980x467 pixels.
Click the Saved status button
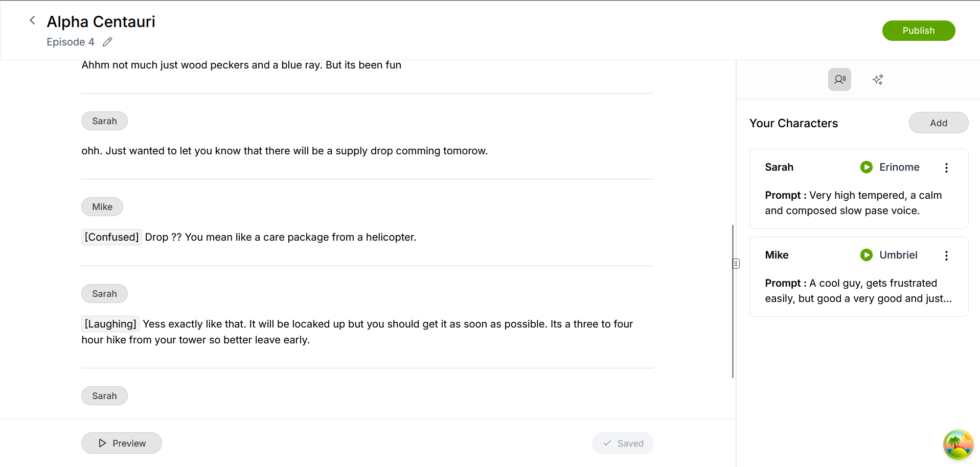coord(623,443)
